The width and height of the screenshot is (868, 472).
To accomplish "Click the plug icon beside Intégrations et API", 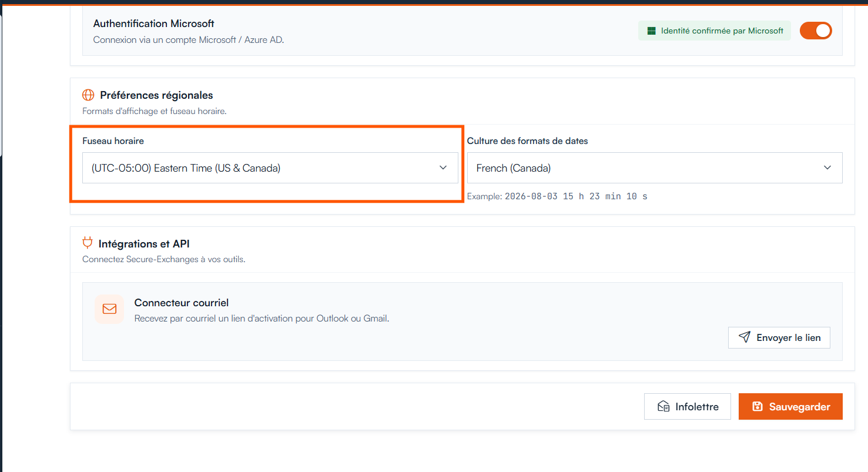I will click(x=88, y=243).
